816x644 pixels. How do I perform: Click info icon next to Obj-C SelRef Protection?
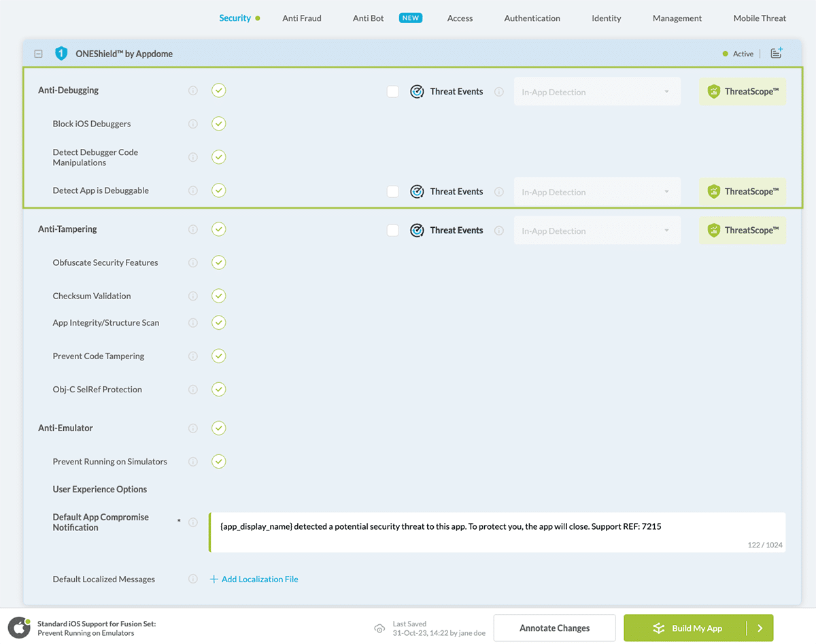(193, 390)
